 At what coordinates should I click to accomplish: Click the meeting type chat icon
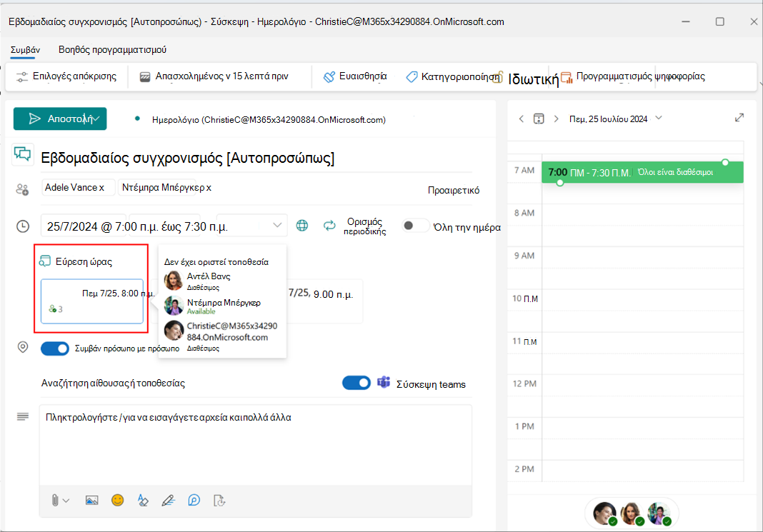pyautogui.click(x=22, y=154)
